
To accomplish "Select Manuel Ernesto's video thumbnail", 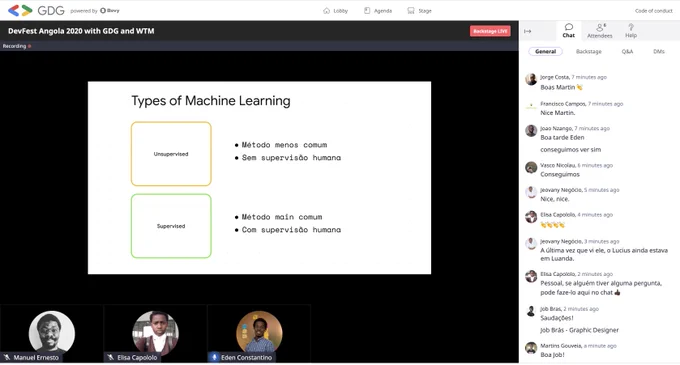I will 52,333.
